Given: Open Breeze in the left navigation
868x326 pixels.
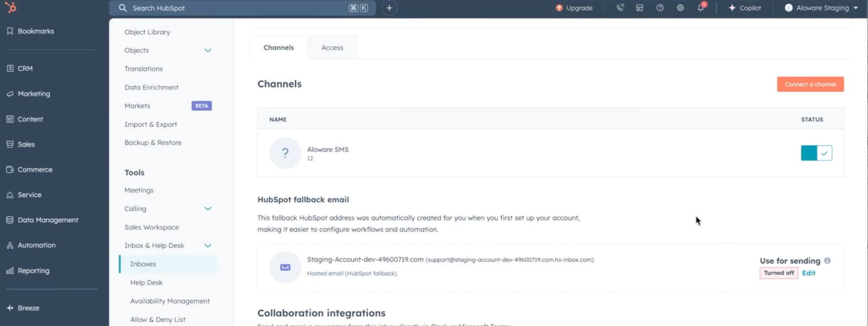Looking at the screenshot, I should tap(23, 308).
